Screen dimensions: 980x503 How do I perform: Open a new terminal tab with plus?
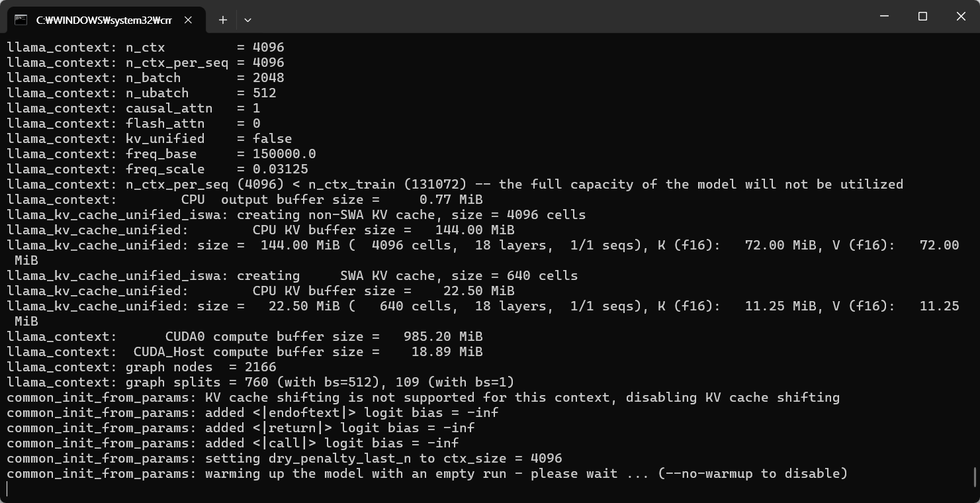pos(223,20)
